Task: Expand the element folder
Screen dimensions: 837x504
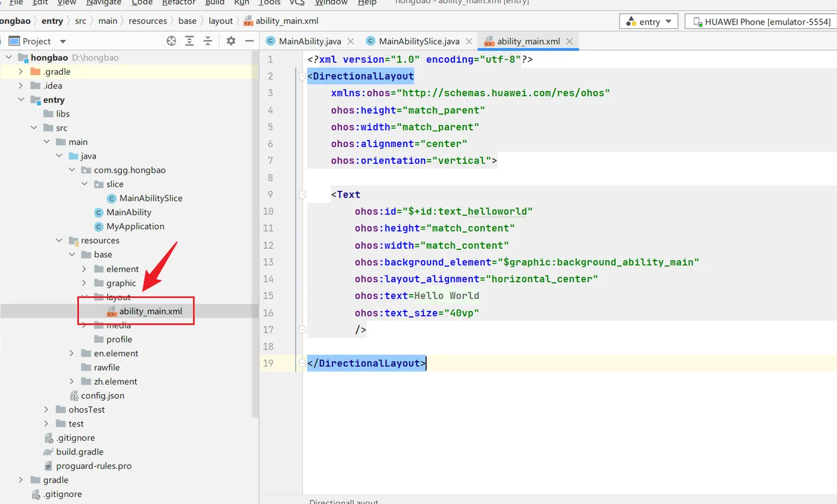Action: (84, 268)
